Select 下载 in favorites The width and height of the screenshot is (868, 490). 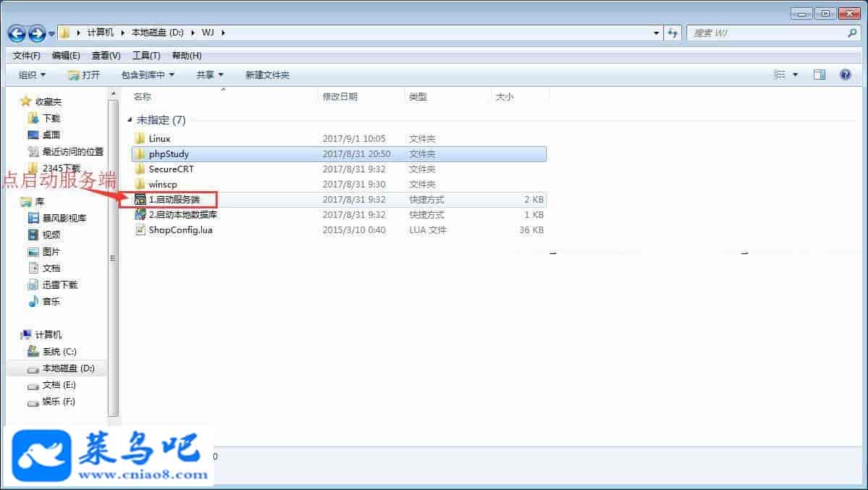pos(44,119)
